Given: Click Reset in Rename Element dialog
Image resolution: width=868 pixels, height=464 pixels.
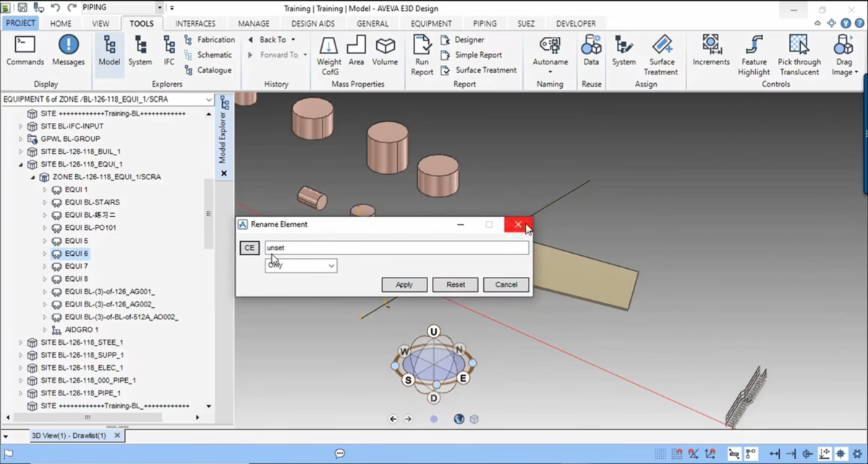Looking at the screenshot, I should [x=456, y=285].
